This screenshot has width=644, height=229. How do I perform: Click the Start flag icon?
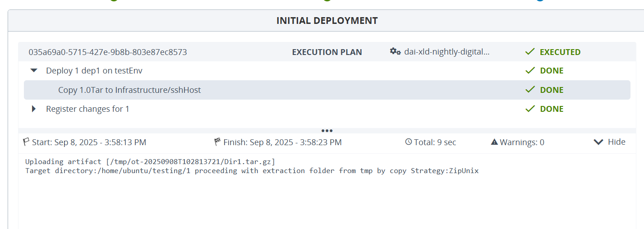coord(26,142)
